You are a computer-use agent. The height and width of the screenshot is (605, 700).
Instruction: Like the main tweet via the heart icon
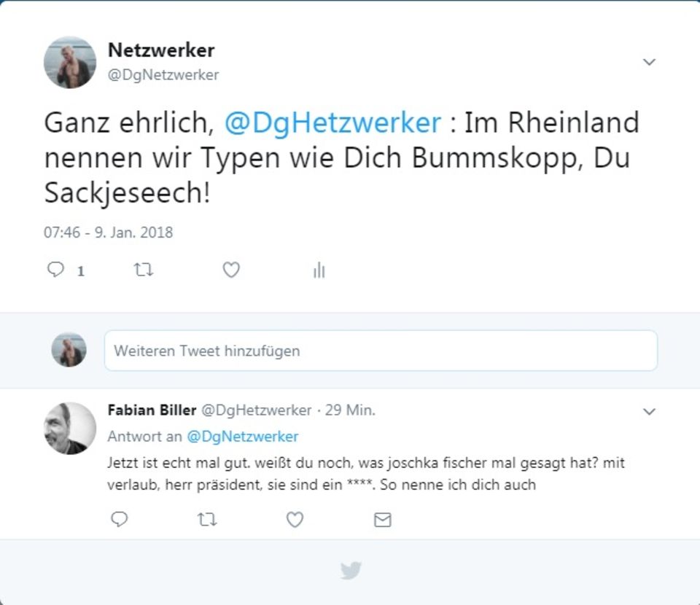[x=231, y=270]
